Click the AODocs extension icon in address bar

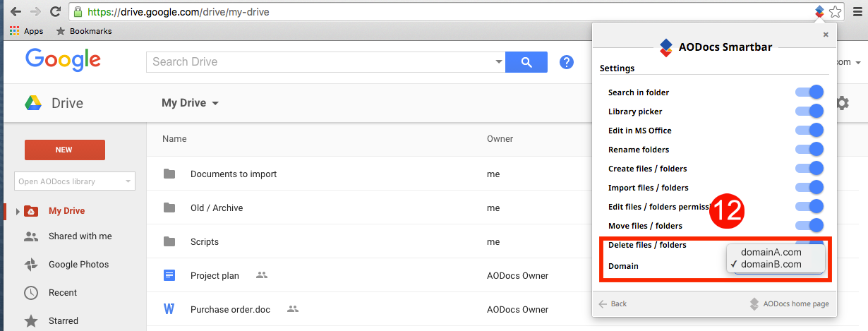(819, 11)
